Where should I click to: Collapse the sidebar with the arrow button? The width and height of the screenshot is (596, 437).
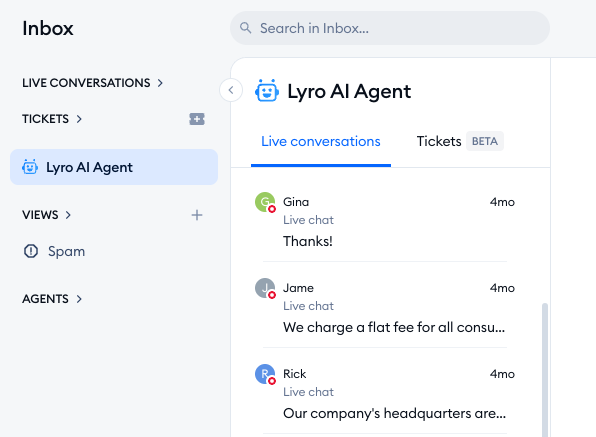pos(231,90)
